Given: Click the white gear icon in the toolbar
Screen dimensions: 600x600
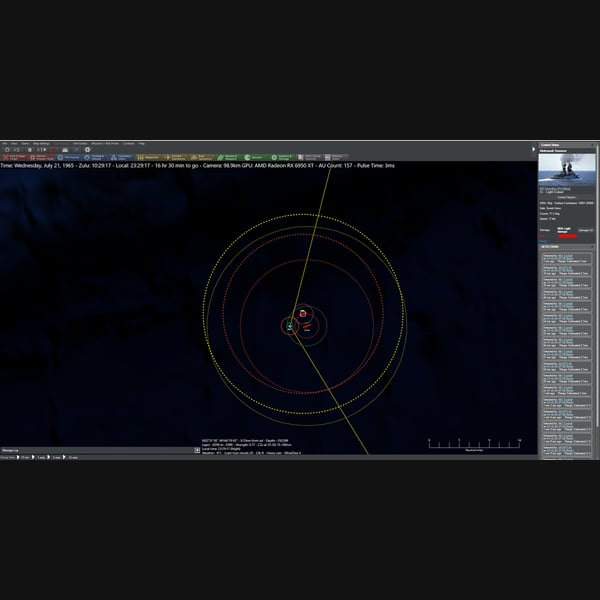Looking at the screenshot, I should tap(87, 150).
